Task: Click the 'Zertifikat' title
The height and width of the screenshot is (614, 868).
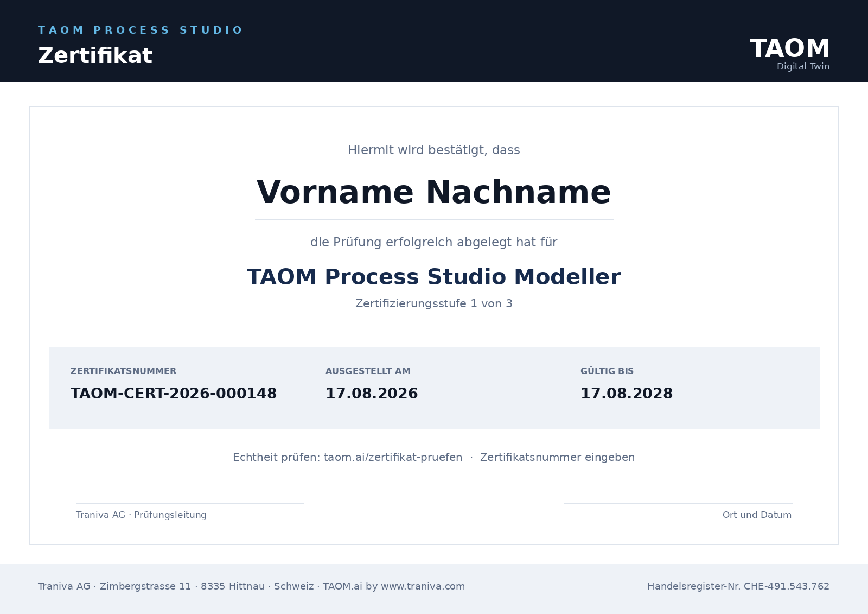Action: coord(95,56)
